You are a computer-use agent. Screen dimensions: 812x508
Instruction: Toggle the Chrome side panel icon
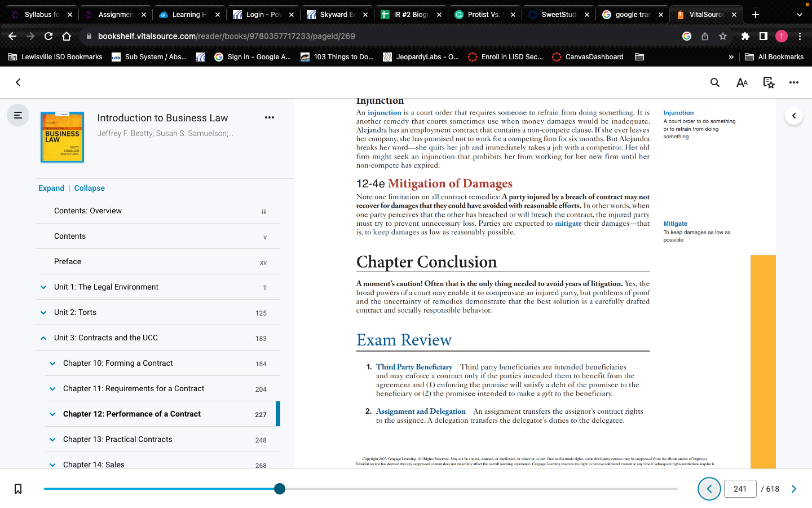(x=764, y=36)
